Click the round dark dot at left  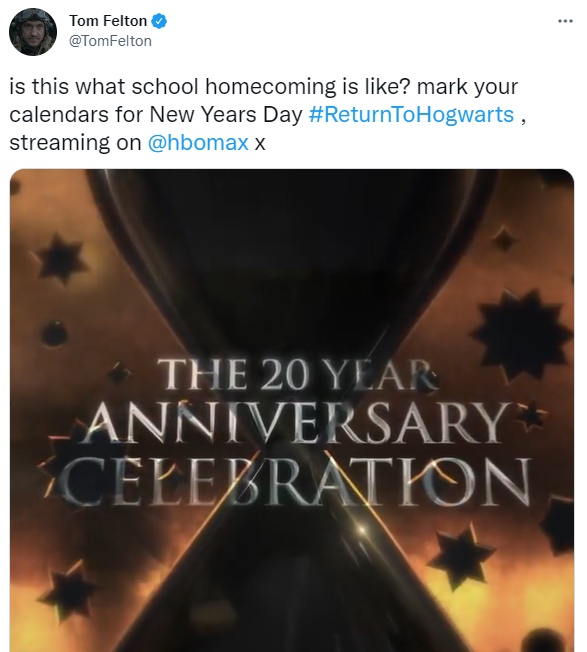(x=54, y=333)
